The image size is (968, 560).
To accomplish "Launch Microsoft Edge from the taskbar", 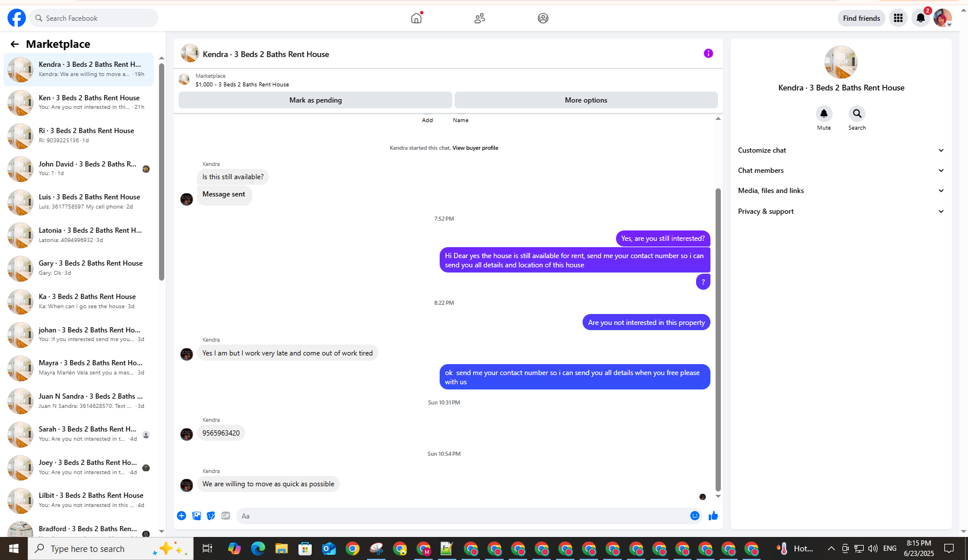I will 258,548.
